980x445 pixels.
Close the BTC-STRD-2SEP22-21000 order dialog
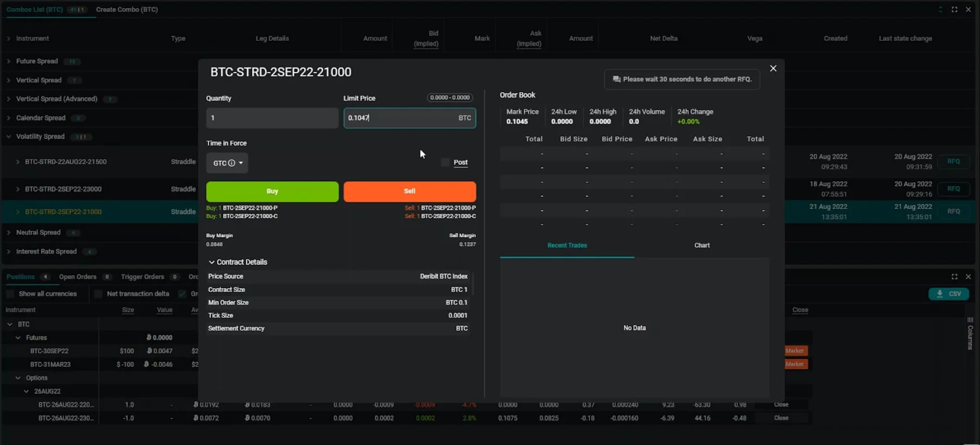(x=773, y=68)
